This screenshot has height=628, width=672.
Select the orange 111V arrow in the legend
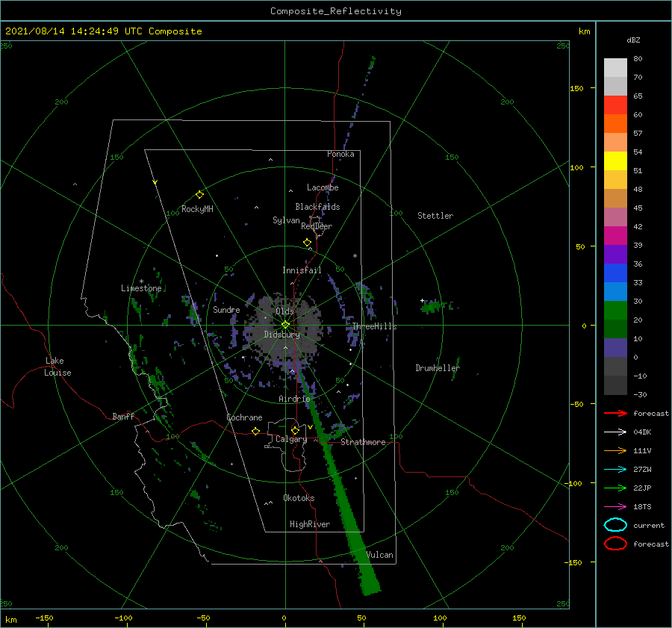pos(615,450)
